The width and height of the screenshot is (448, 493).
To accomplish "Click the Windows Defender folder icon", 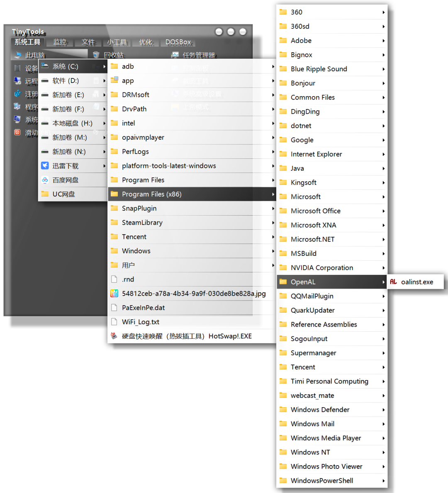I will 283,409.
